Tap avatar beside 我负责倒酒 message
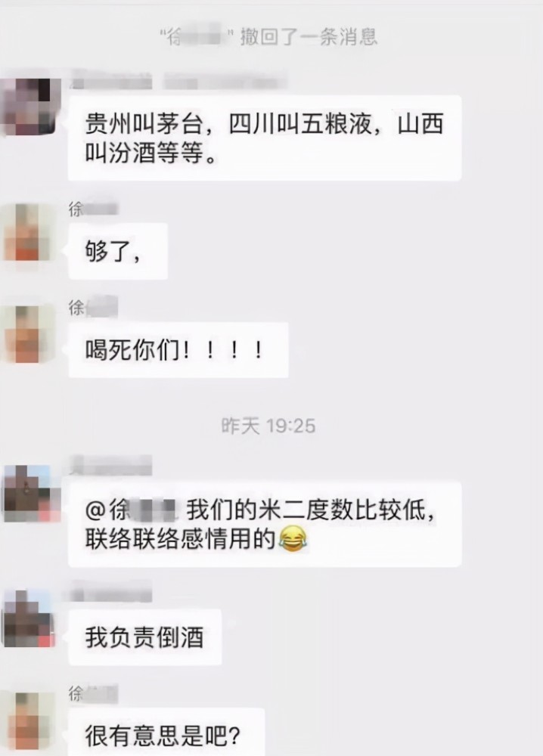 (x=29, y=618)
